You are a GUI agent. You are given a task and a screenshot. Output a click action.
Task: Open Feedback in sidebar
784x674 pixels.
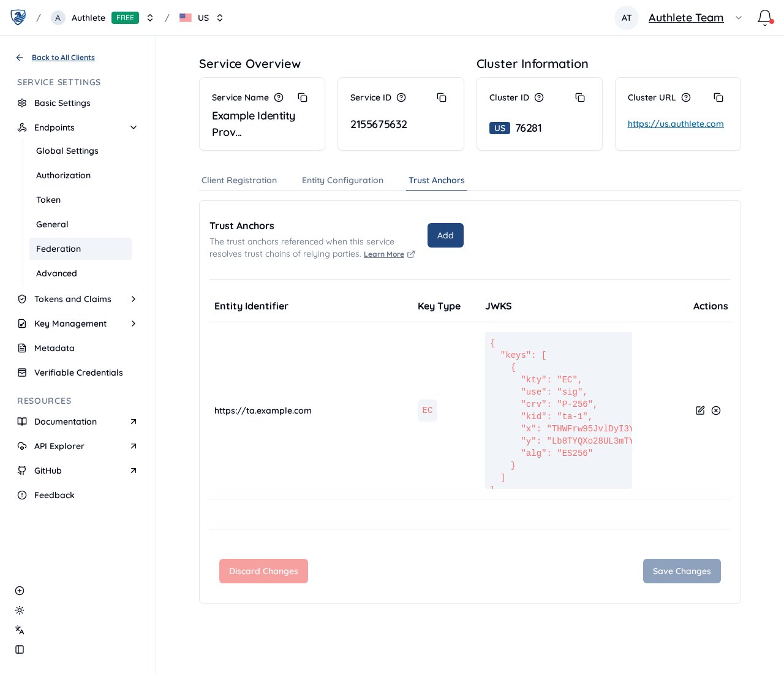click(x=55, y=495)
